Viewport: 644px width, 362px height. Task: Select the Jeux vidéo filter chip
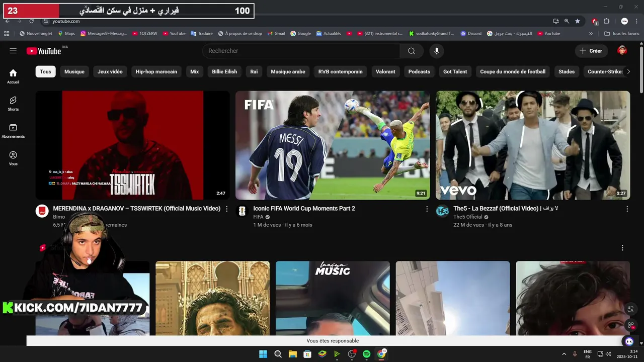pos(110,71)
